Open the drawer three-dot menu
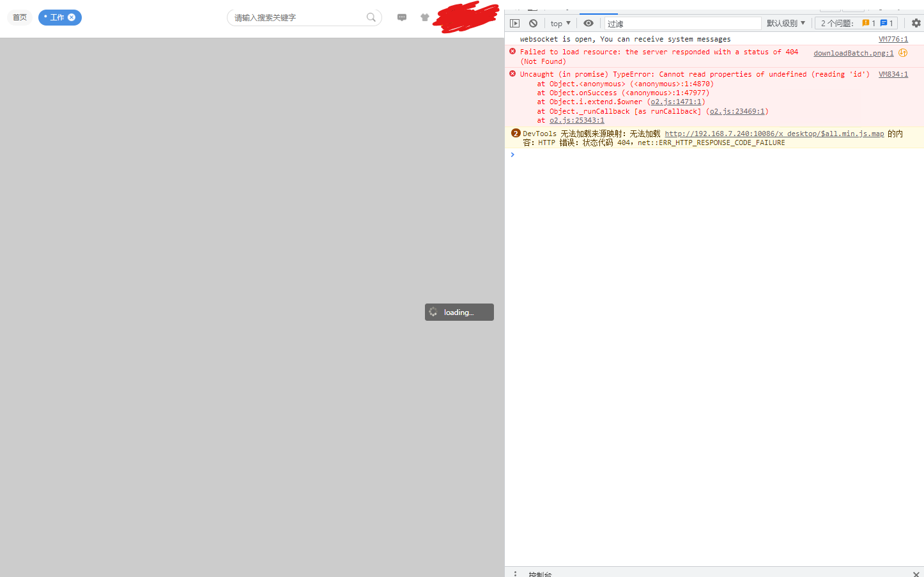 click(515, 574)
